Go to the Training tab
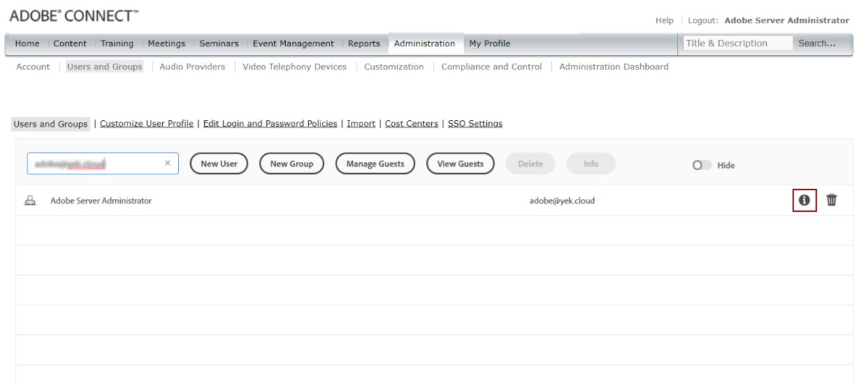Screen dimensions: 868x384 point(117,43)
